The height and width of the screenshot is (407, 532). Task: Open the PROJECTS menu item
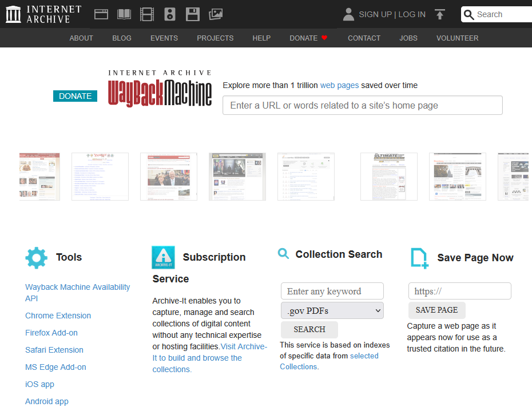click(215, 38)
